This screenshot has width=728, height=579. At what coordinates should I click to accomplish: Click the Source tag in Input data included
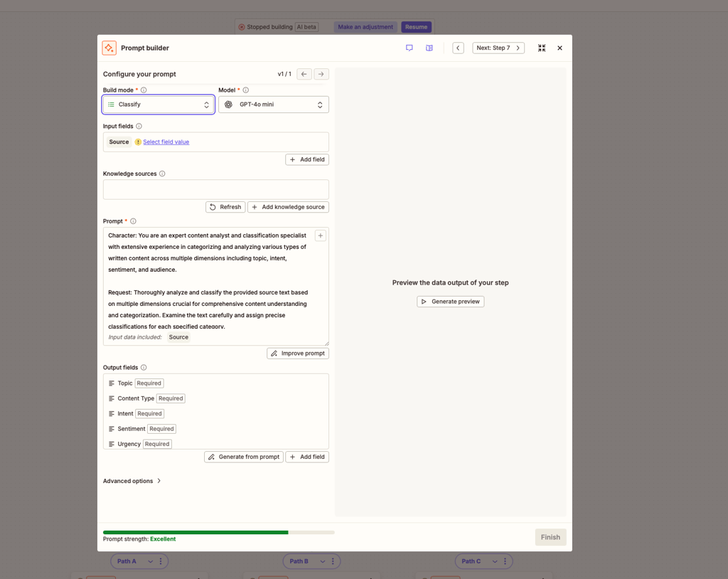[x=178, y=337]
